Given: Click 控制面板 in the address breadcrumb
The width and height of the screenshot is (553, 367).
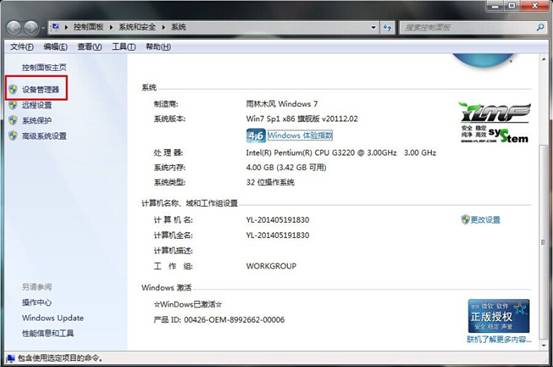Looking at the screenshot, I should (x=88, y=27).
